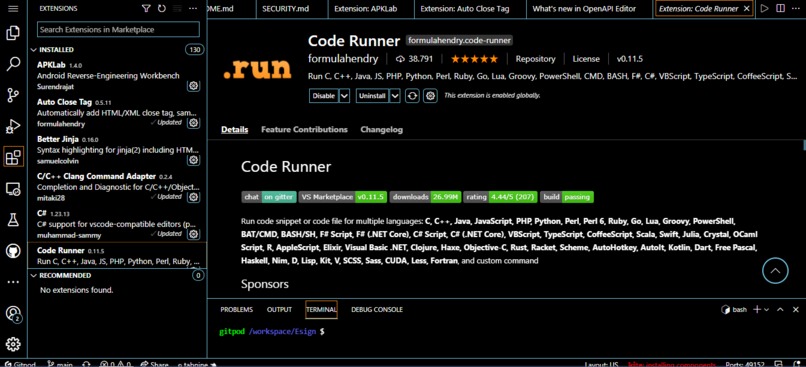Open manage gear for Better Jinja
The image size is (806, 367).
(193, 160)
